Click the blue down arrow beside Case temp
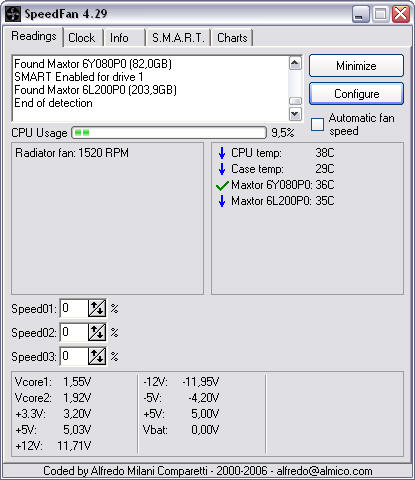The height and width of the screenshot is (480, 415). [x=222, y=169]
